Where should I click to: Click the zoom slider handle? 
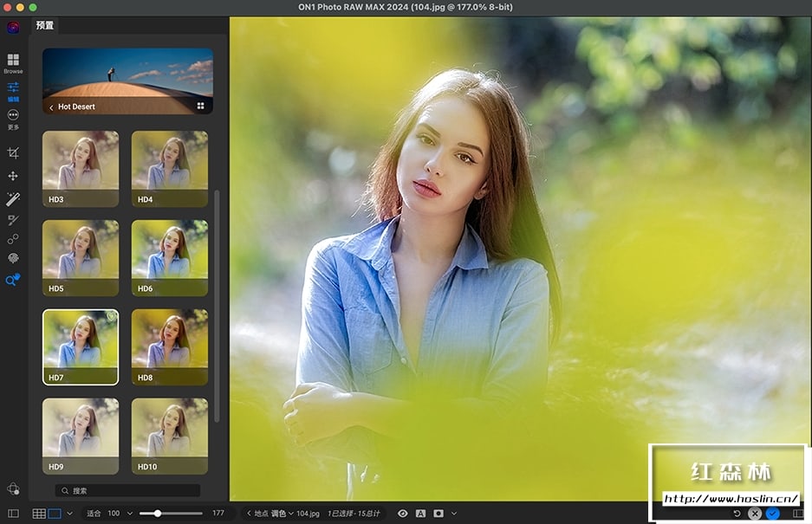point(158,514)
